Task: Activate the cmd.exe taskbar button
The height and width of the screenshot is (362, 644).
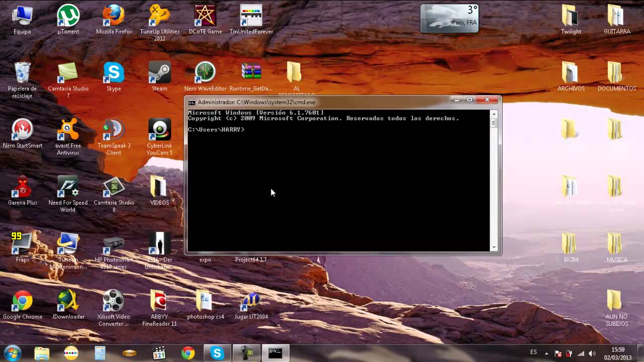Action: [275, 353]
